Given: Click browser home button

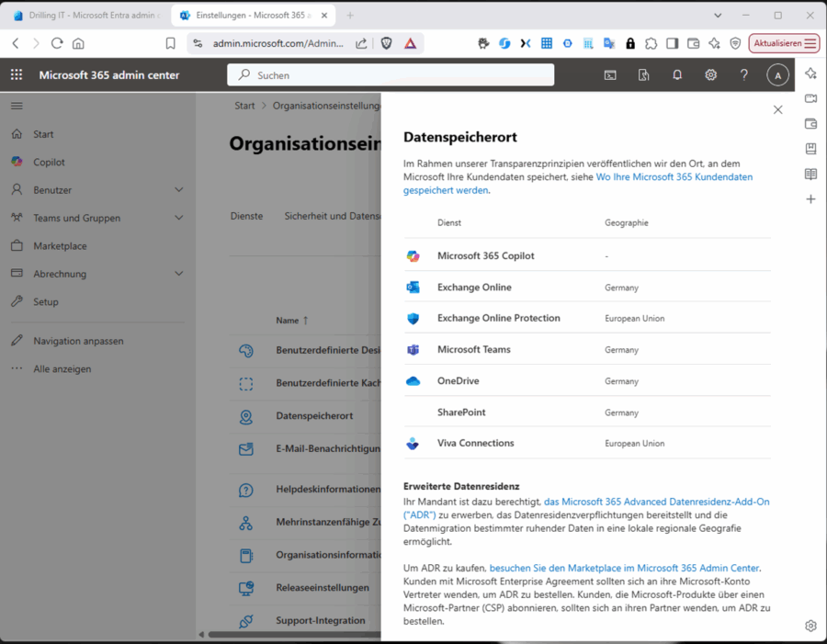Looking at the screenshot, I should point(78,43).
